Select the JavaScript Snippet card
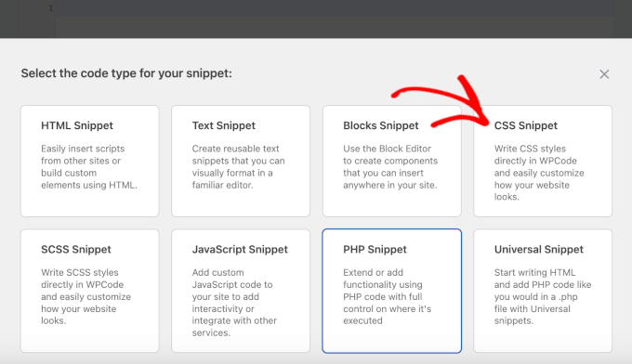Viewport: 632px width, 364px height. (241, 292)
